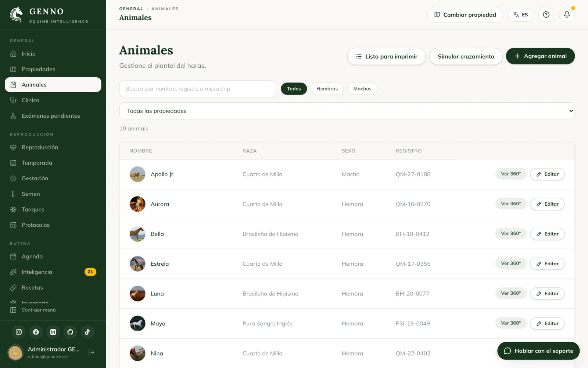This screenshot has height=368, width=588.
Task: Open the Clínica sidebar section
Action: coord(53,100)
